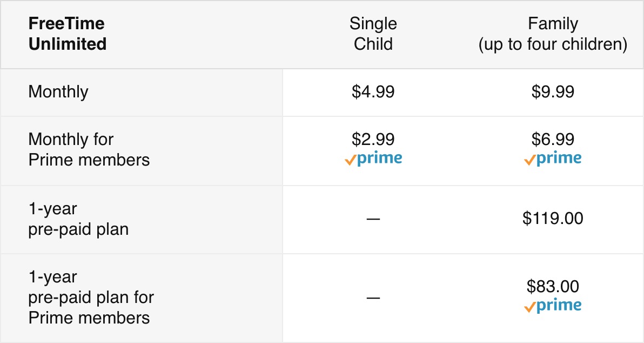This screenshot has height=343, width=644.
Task: Select the Single Child column header
Action: 373,34
